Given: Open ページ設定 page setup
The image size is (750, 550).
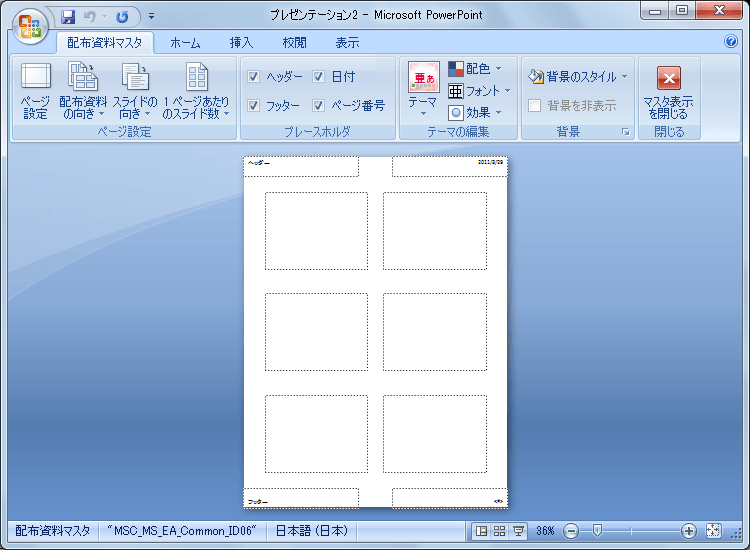Looking at the screenshot, I should click(x=35, y=90).
